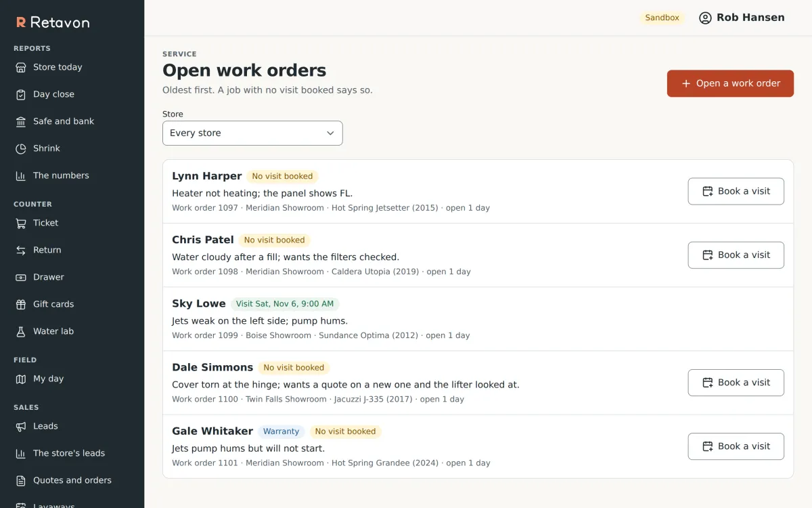Select the Chris Patel customer name
Viewport: 812px width, 508px height.
pos(203,240)
